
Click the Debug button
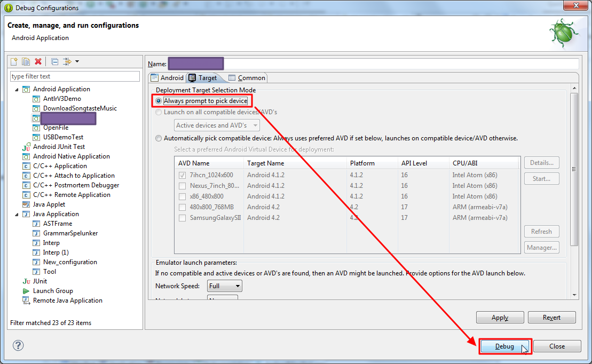point(505,346)
